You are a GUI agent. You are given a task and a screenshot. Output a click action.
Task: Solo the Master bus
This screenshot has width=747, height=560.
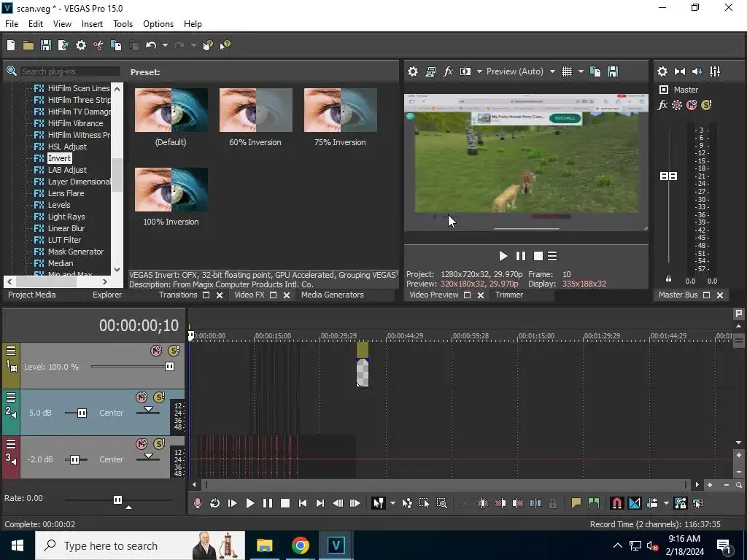[x=706, y=105]
